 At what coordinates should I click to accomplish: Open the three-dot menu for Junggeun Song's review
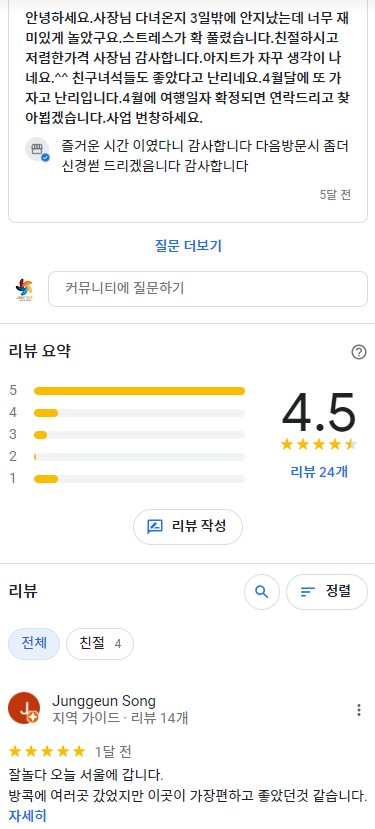point(359,710)
